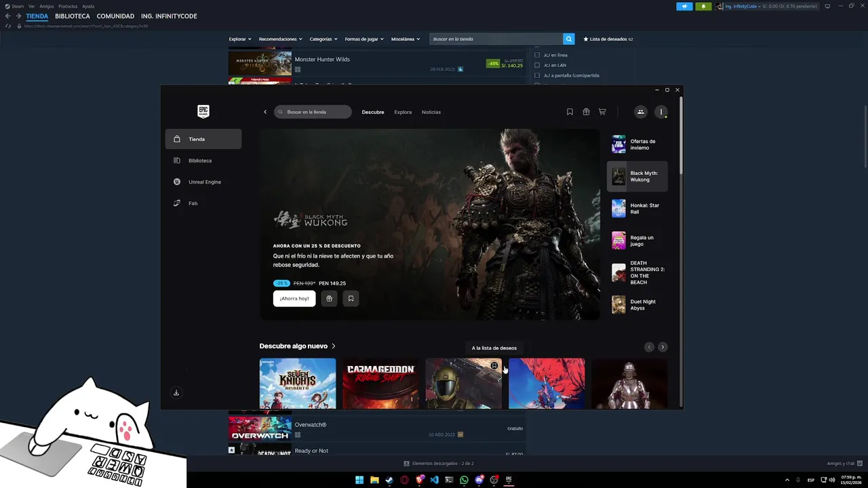868x488 pixels.
Task: Open Epic downloads icon in sidebar bottom
Action: 176,392
